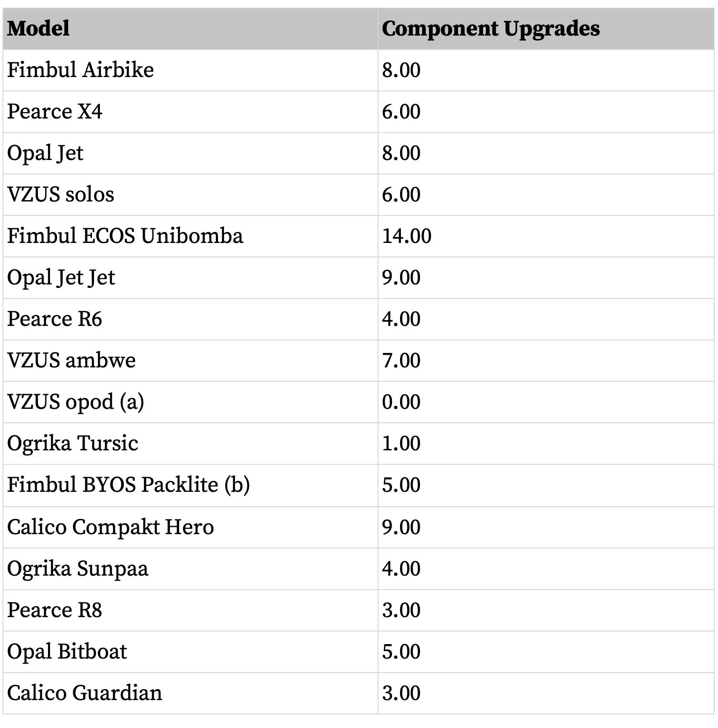Viewport: 718px width, 728px height.
Task: Select the Fimbul BYOS Packlite (b) cell
Action: click(x=128, y=485)
